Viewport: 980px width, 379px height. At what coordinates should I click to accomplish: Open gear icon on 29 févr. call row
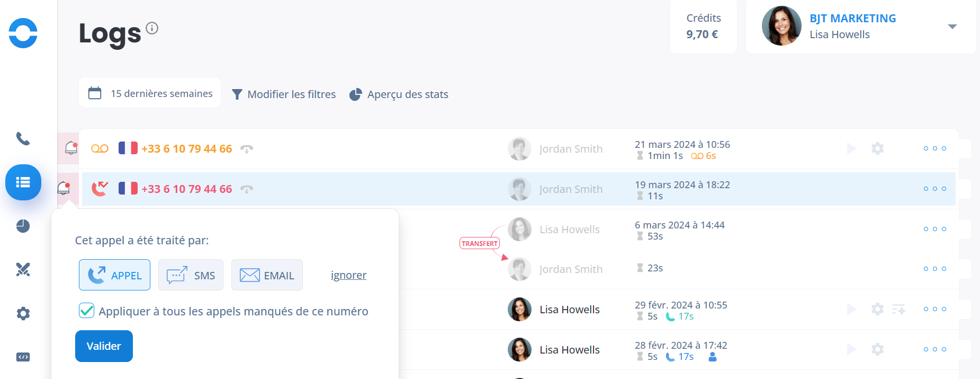[878, 309]
